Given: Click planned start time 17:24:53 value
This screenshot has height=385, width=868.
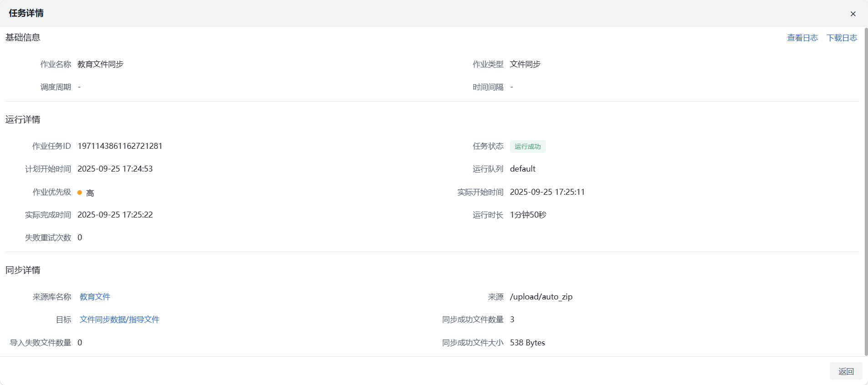Looking at the screenshot, I should 115,169.
